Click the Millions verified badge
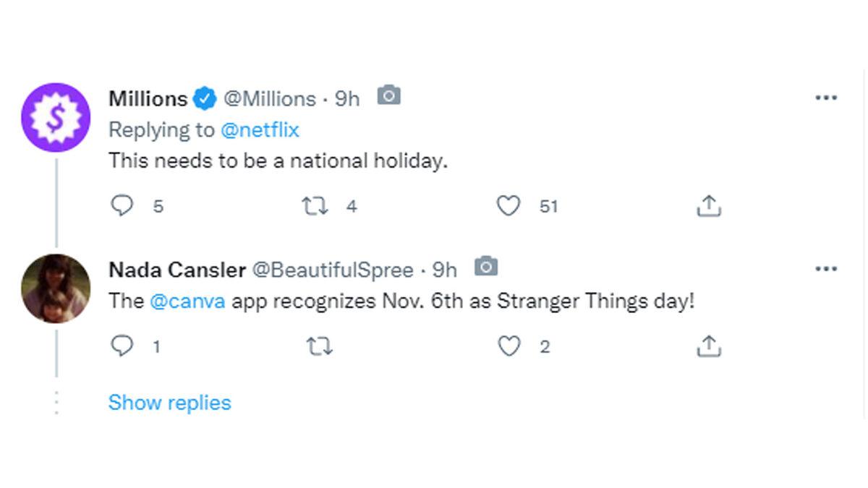The height and width of the screenshot is (488, 868). coord(204,98)
